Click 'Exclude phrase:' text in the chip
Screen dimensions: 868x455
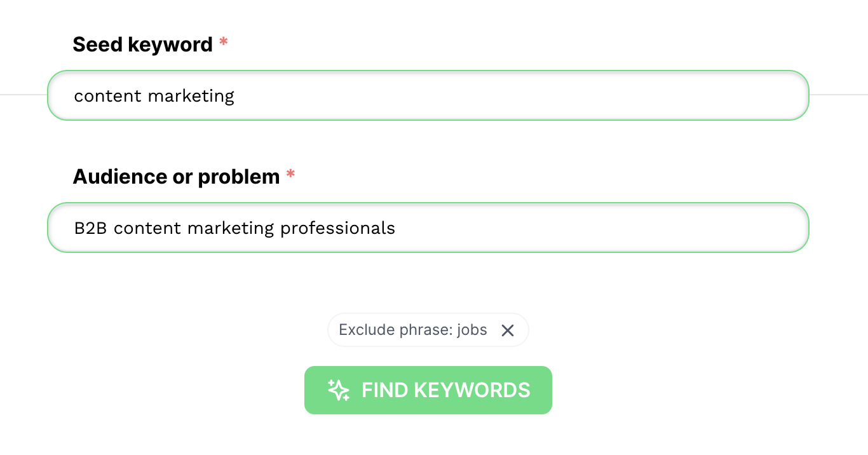(395, 330)
